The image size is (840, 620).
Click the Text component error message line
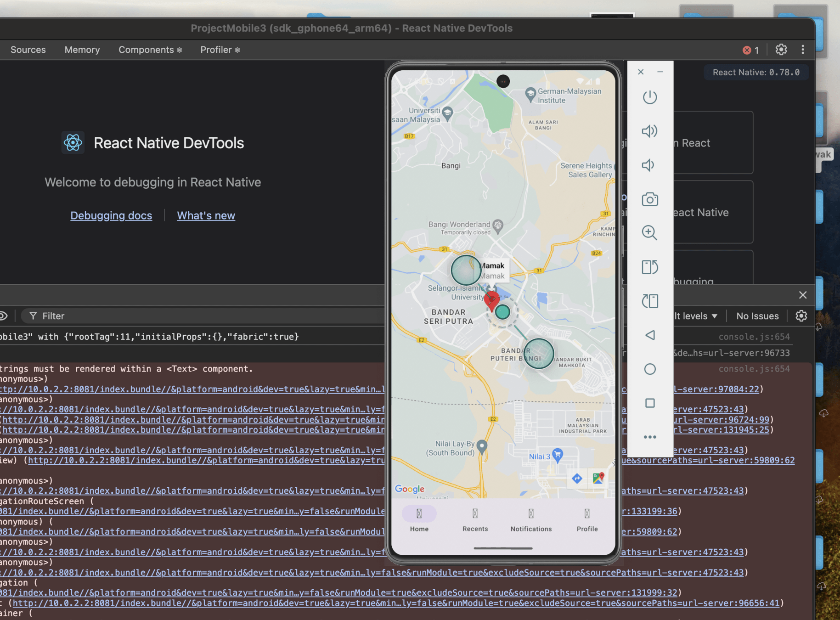[126, 369]
